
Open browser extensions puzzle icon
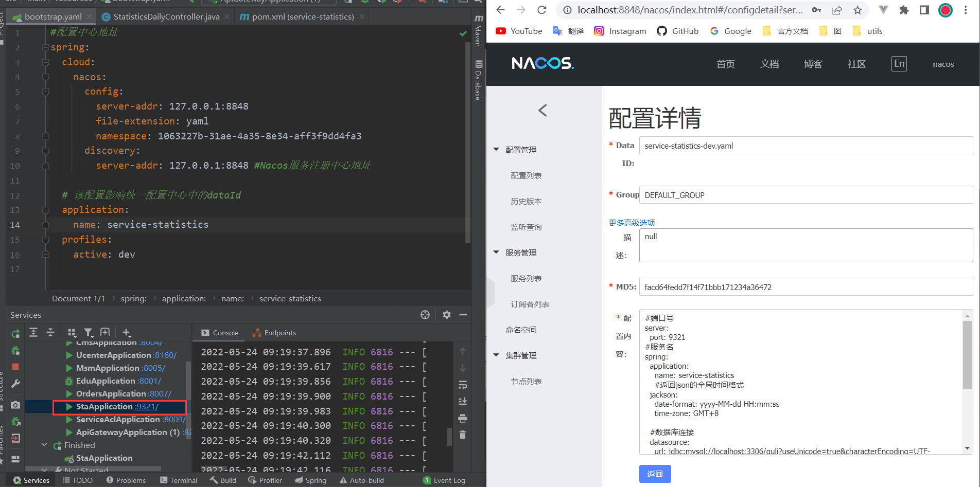tap(904, 10)
